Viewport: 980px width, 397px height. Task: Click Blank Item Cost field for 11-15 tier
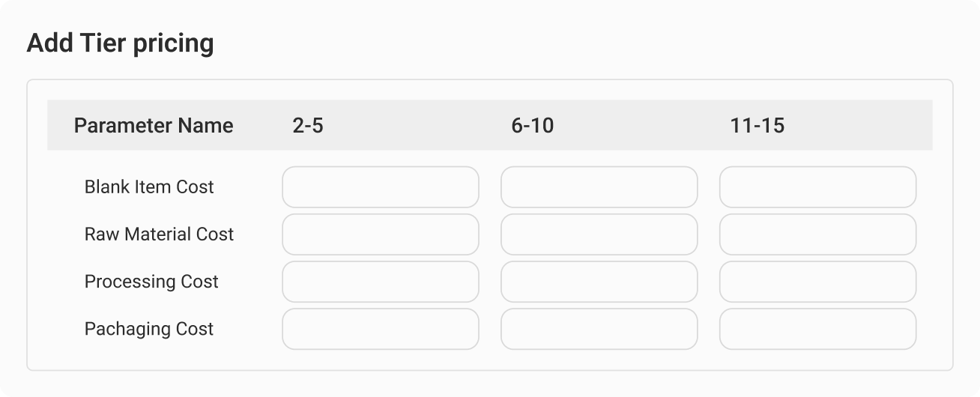click(x=817, y=187)
